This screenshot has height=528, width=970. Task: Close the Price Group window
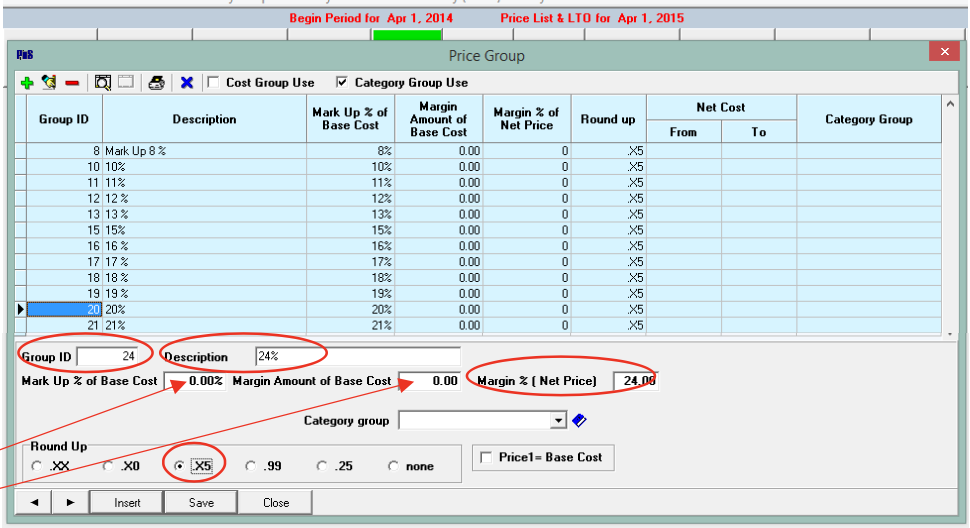click(944, 51)
